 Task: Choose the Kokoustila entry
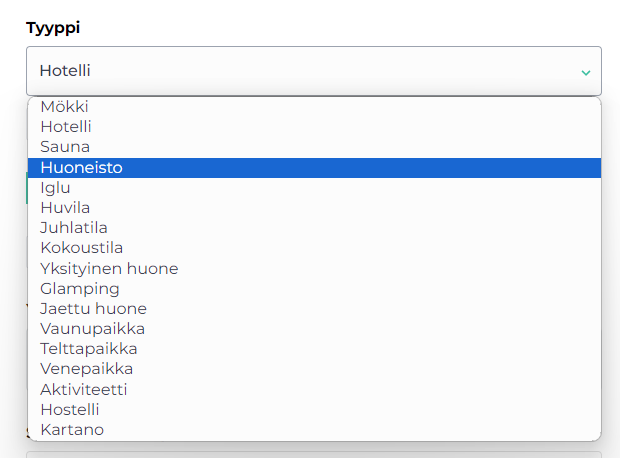pyautogui.click(x=82, y=248)
